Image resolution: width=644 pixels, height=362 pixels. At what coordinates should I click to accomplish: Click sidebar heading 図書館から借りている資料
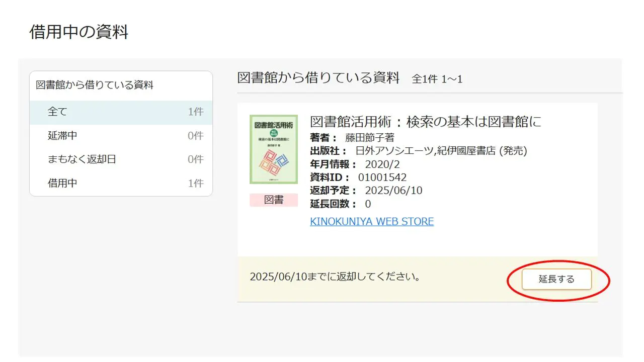tap(95, 85)
